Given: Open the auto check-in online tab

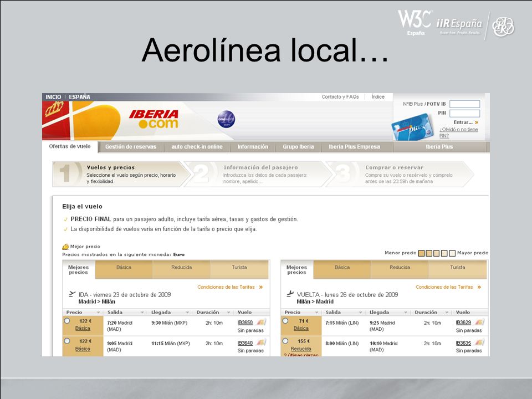Looking at the screenshot, I should click(x=197, y=147).
